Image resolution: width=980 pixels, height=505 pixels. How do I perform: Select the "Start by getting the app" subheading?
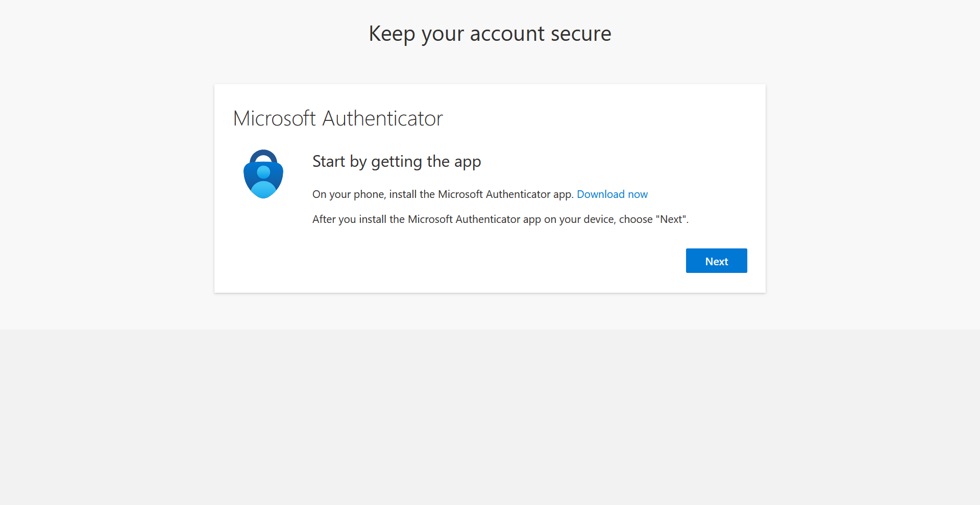396,162
